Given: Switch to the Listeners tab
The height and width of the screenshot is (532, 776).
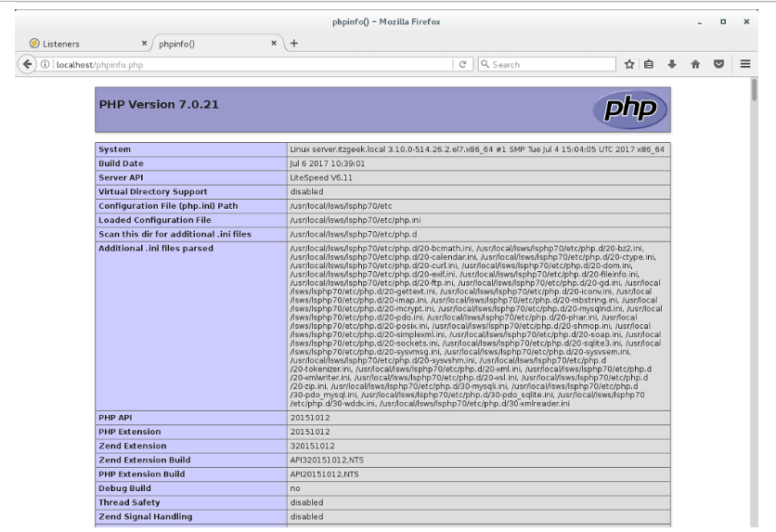Looking at the screenshot, I should click(88, 44).
